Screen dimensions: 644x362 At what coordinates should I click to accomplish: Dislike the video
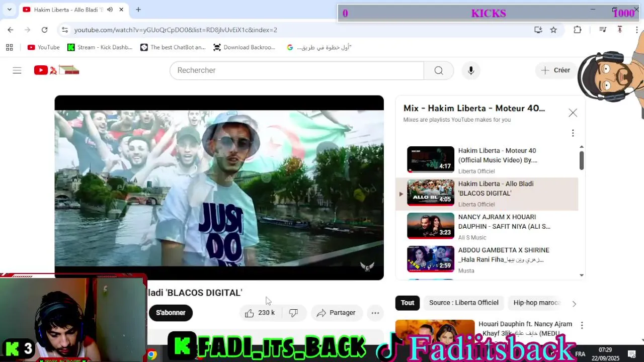point(294,313)
